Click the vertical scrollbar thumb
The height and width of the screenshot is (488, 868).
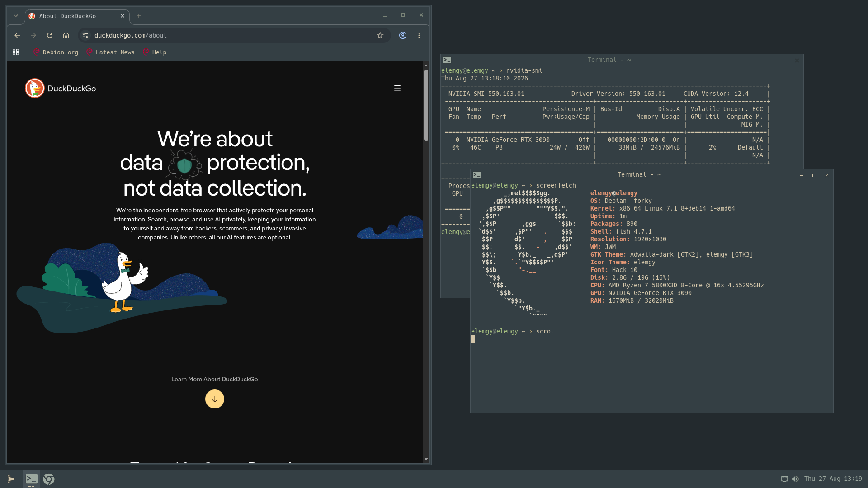(x=426, y=105)
